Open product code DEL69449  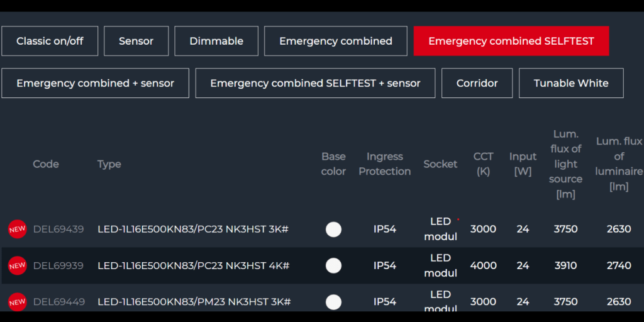(58, 302)
